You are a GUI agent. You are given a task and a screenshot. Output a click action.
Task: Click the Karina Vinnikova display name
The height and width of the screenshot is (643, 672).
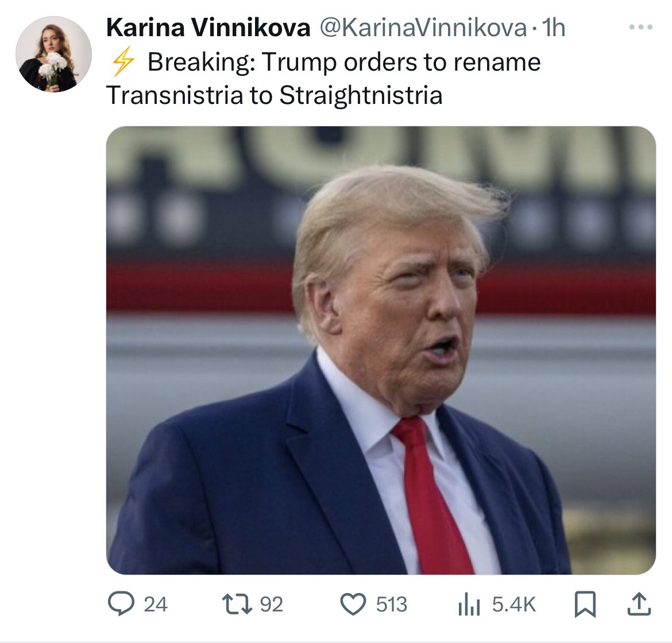pyautogui.click(x=208, y=28)
